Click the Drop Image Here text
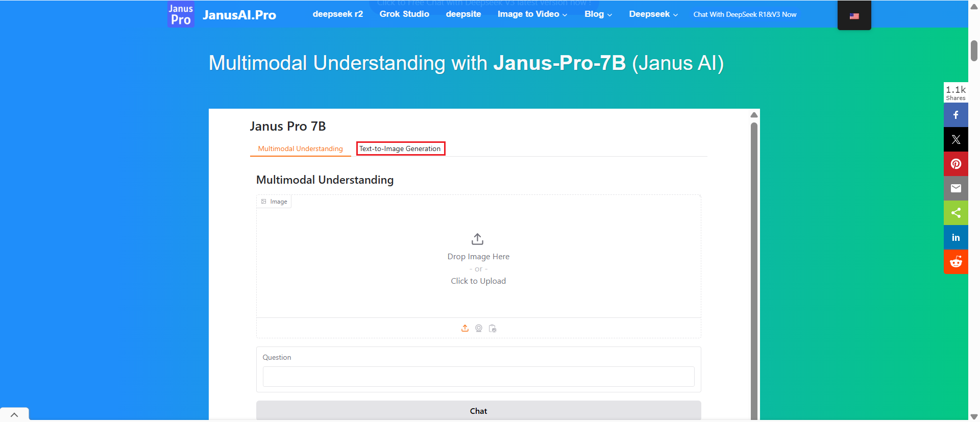The height and width of the screenshot is (422, 980). coord(478,257)
